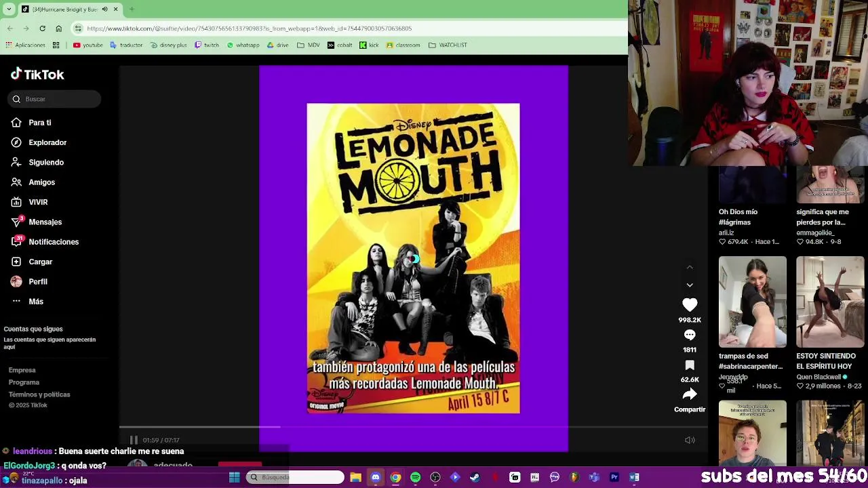Screen dimensions: 868x488
Task: View site information icon in address bar
Action: 79,28
